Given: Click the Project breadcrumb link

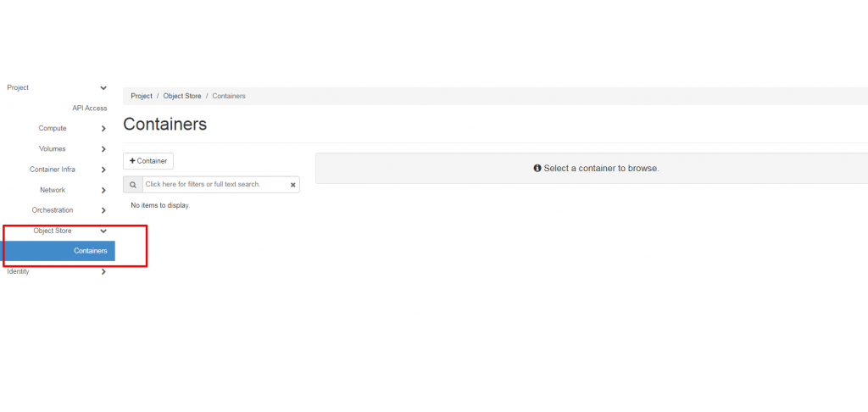Looking at the screenshot, I should [142, 96].
